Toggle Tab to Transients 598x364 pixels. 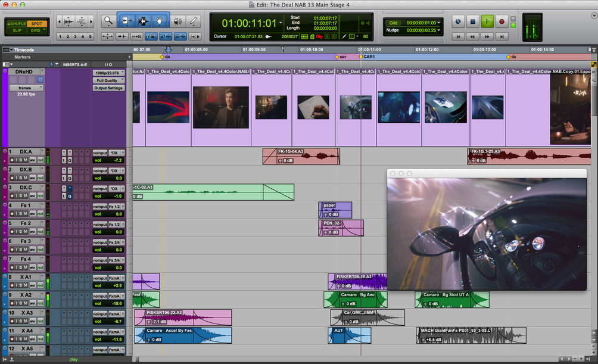tap(122, 36)
